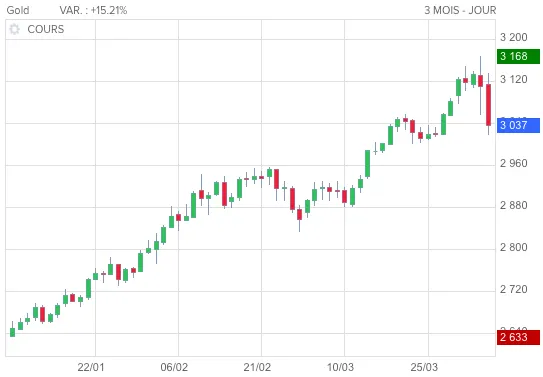Click the 2 720 price axis label
This screenshot has height=377, width=543.
[514, 289]
